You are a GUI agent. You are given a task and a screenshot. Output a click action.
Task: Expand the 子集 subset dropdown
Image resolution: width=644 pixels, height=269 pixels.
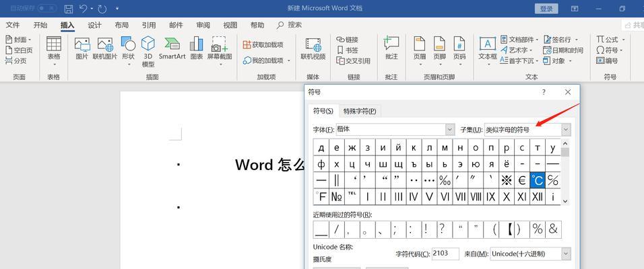(x=566, y=130)
